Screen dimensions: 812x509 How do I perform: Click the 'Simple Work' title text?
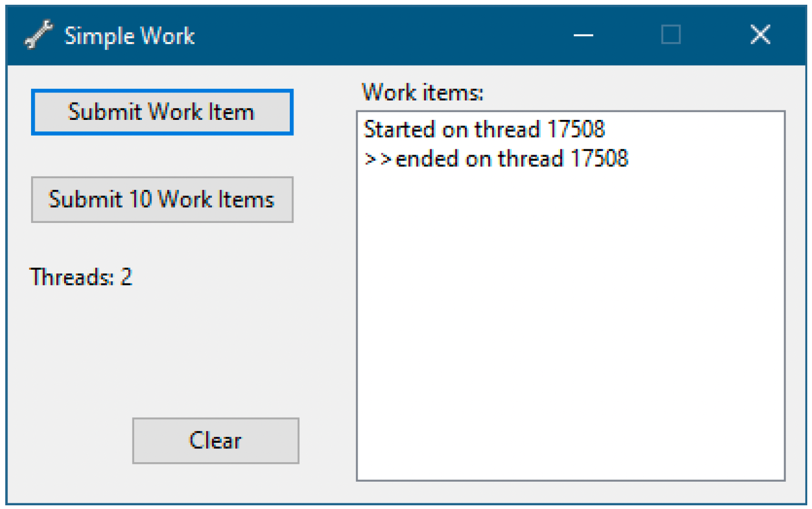(x=129, y=36)
